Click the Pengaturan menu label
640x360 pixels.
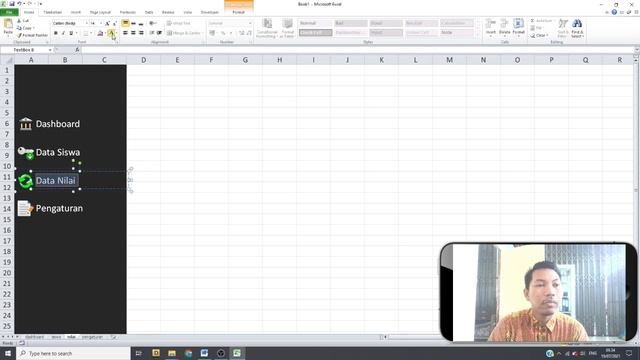point(59,209)
